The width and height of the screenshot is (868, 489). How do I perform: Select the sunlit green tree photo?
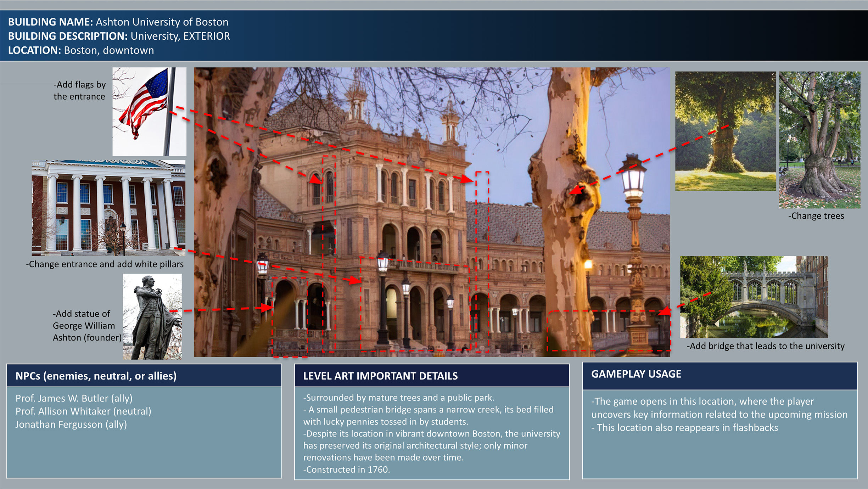tap(725, 131)
